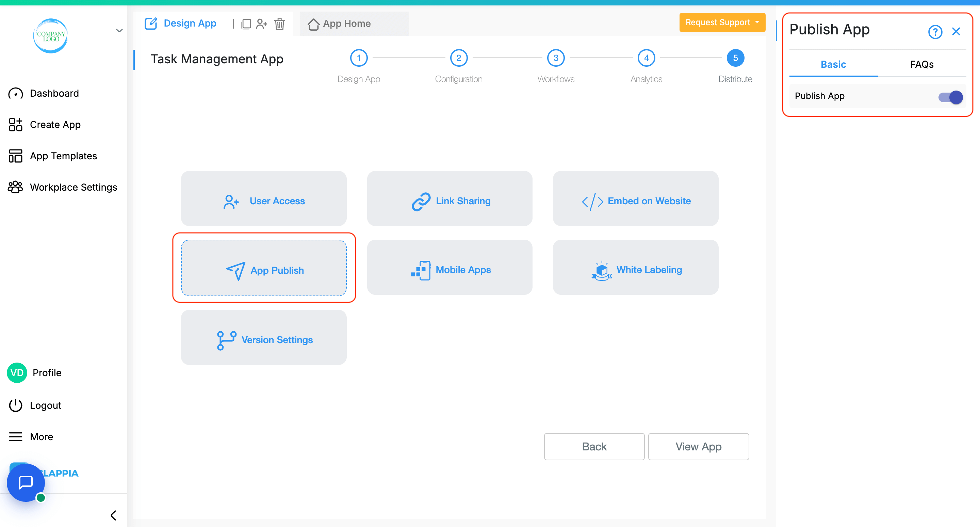Screen dimensions: 980x527
Task: Open the Design App tab label
Action: tap(190, 23)
